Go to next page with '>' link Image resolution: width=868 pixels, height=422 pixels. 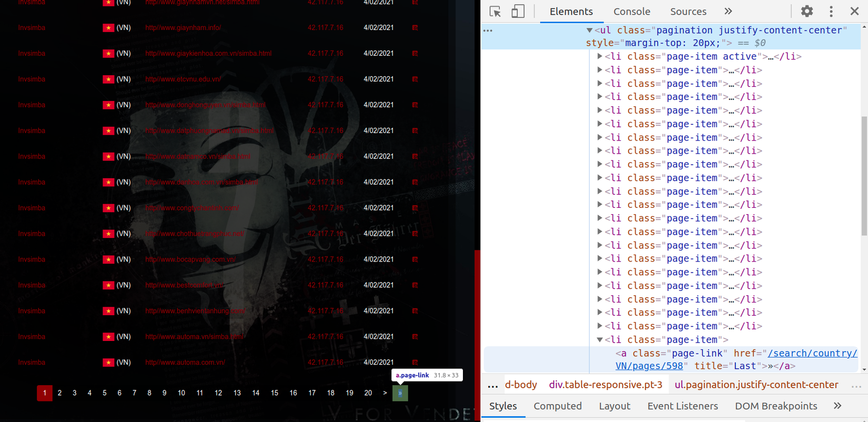tap(385, 393)
